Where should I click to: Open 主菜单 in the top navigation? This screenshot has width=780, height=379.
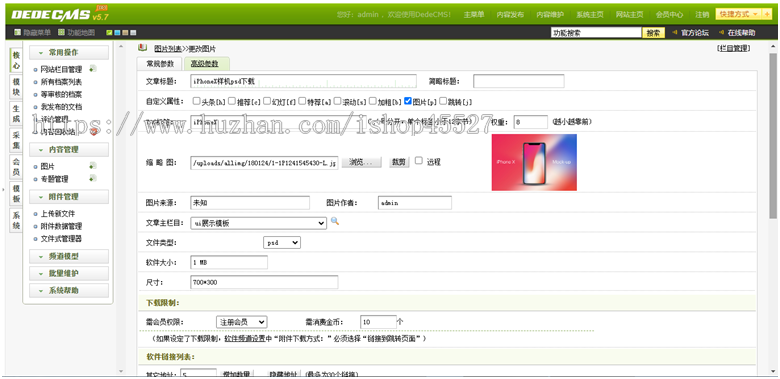pos(474,15)
